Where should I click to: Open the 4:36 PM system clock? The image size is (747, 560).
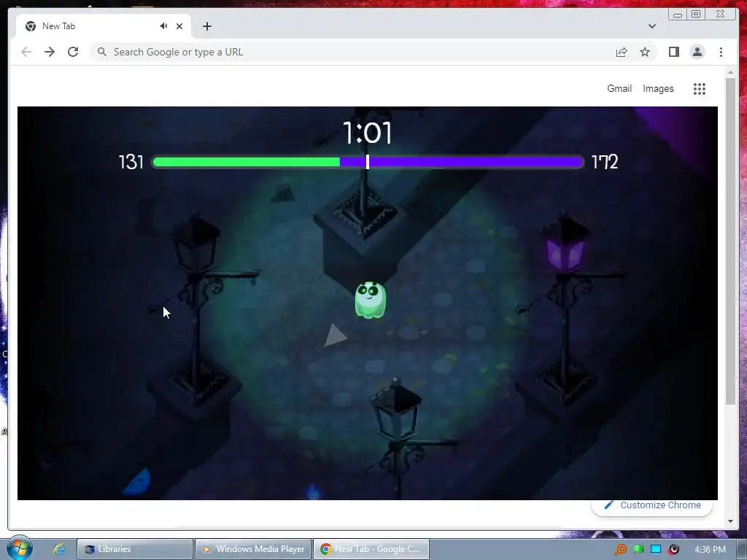710,550
